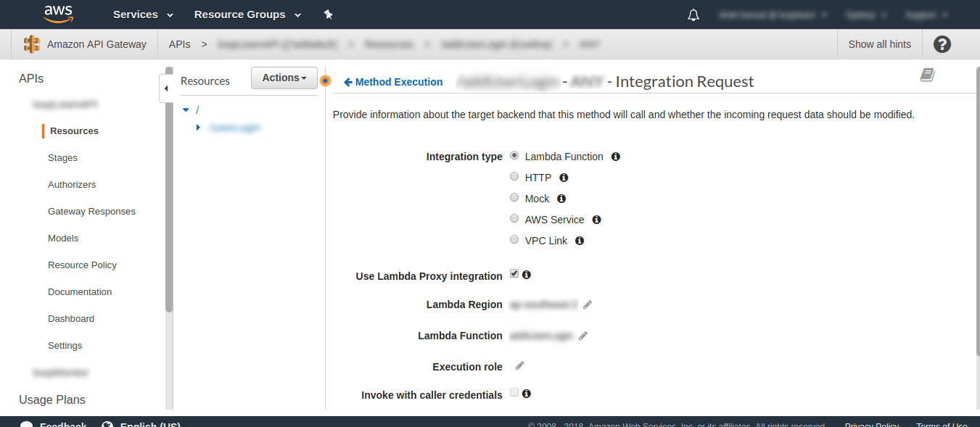The width and height of the screenshot is (980, 427).
Task: Select Gateway Responses in the sidebar
Action: click(91, 211)
